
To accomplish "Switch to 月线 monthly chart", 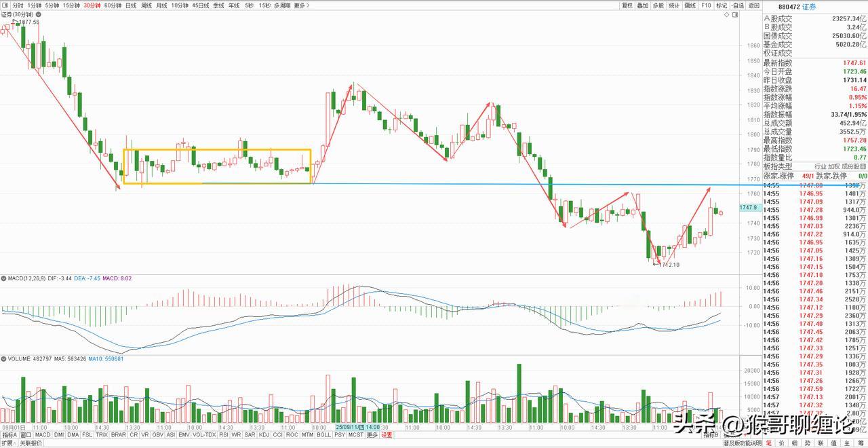I will pyautogui.click(x=161, y=5).
